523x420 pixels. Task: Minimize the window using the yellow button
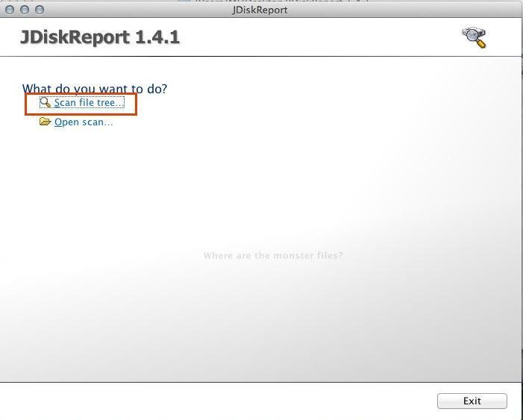[x=25, y=10]
